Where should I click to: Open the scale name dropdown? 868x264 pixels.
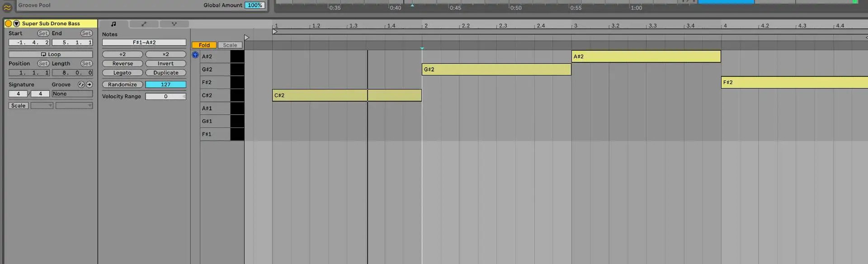pos(74,106)
